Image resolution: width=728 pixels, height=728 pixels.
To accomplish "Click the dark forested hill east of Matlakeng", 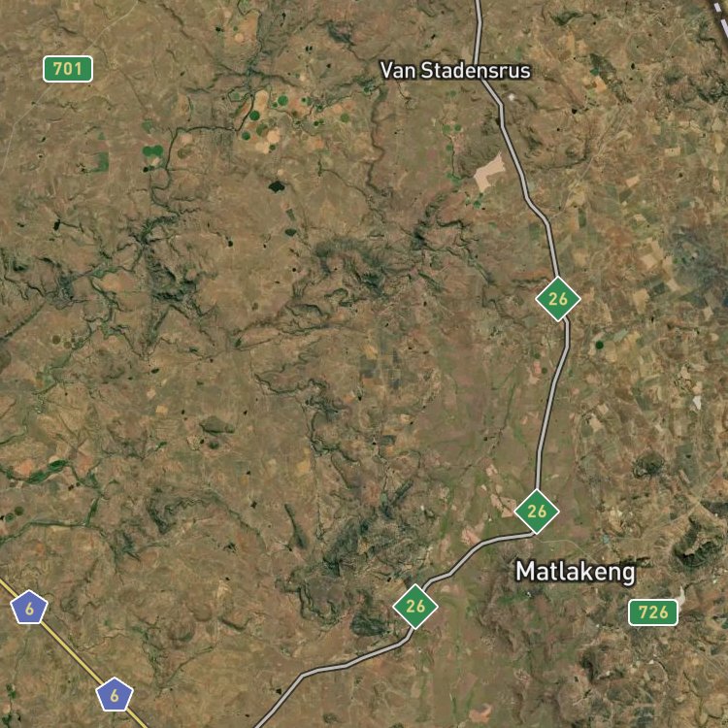I will click(696, 547).
